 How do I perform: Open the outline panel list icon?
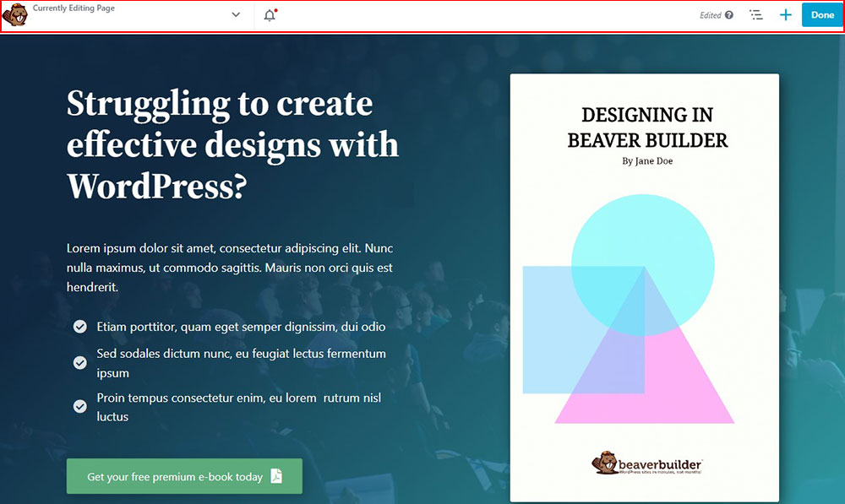[x=756, y=15]
